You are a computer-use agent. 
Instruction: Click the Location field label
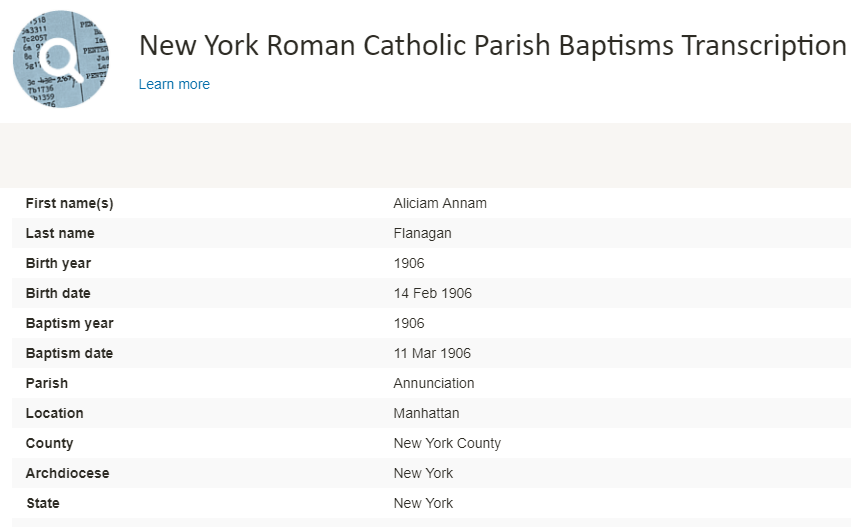[55, 413]
